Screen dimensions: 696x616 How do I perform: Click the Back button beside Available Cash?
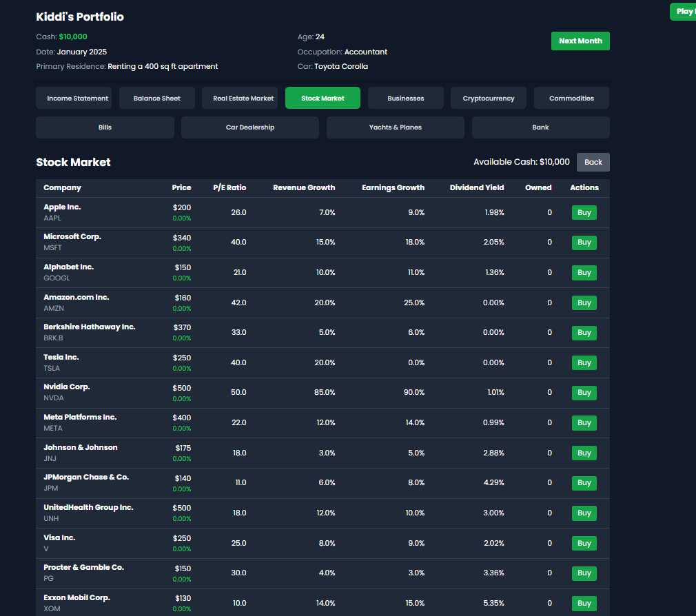coord(593,162)
